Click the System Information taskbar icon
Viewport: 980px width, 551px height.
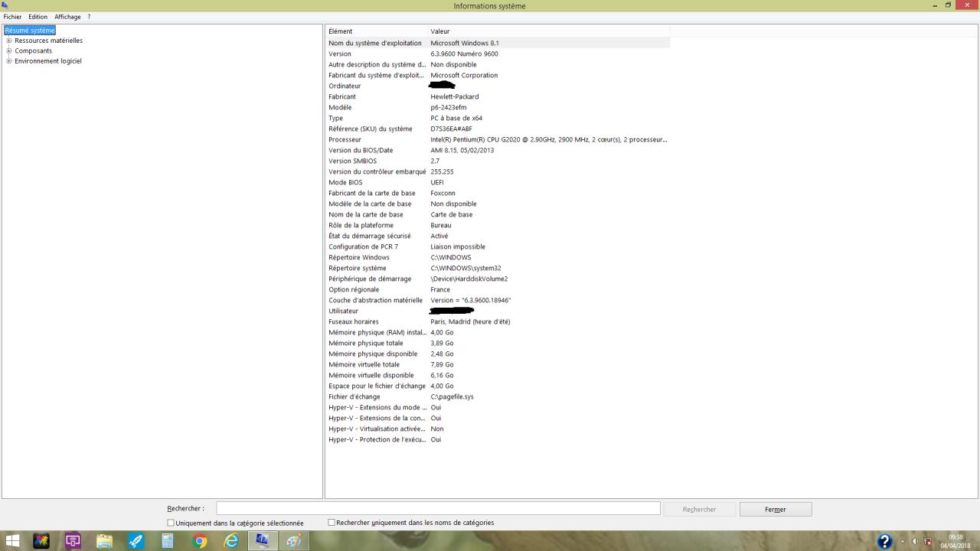[262, 541]
